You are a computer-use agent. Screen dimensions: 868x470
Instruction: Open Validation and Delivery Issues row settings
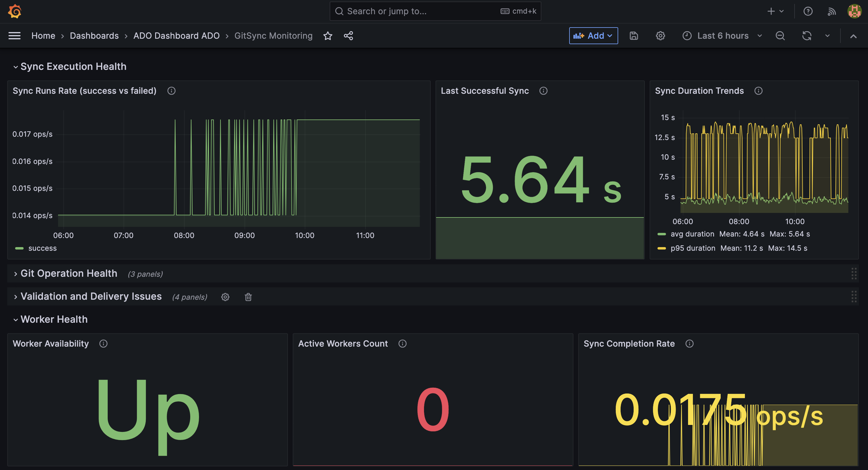click(225, 297)
